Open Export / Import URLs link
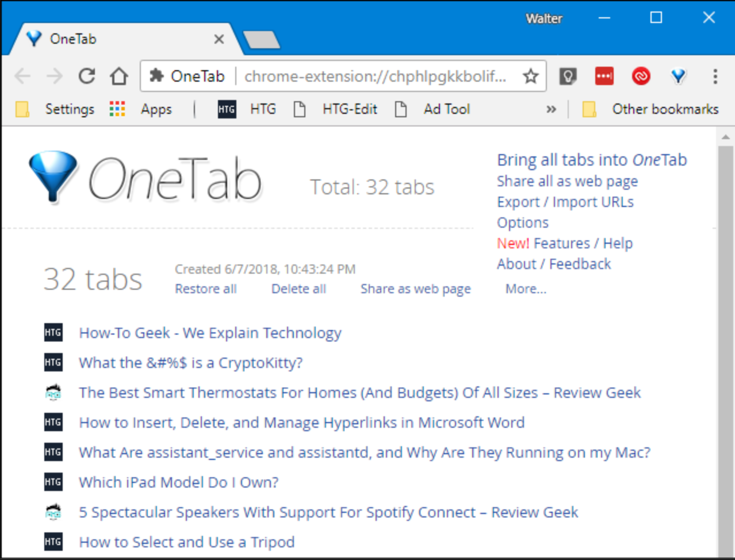 click(565, 202)
